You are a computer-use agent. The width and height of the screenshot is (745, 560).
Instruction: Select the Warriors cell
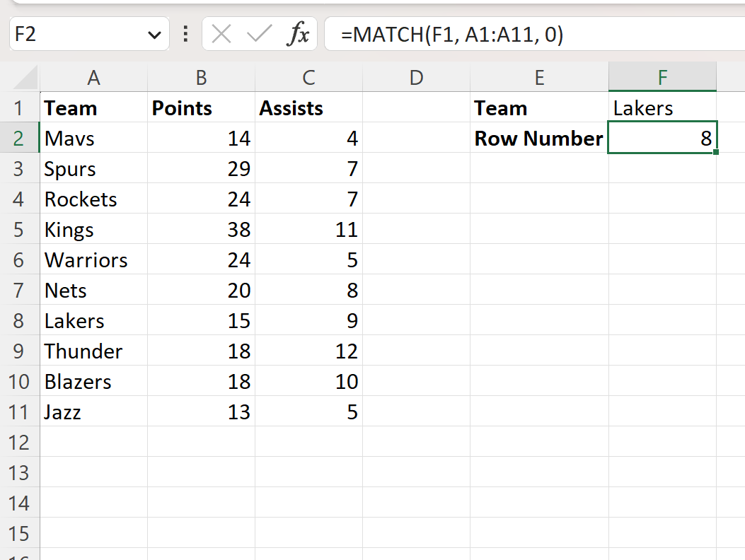coord(93,260)
